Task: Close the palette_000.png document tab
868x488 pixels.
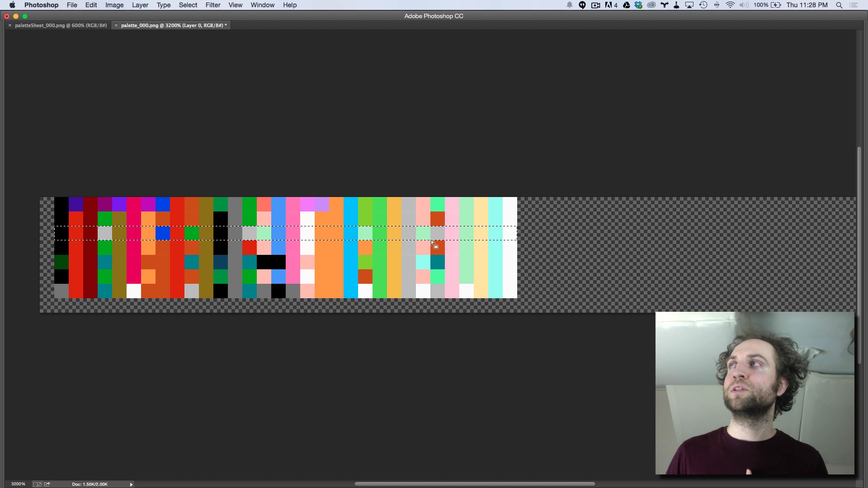Action: tap(116, 25)
